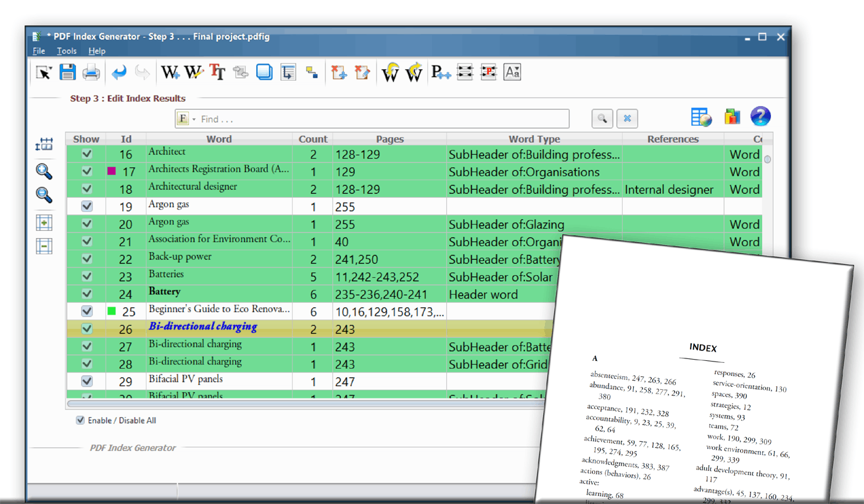Click the merge lines icon with red P
Image resolution: width=864 pixels, height=504 pixels.
point(489,73)
